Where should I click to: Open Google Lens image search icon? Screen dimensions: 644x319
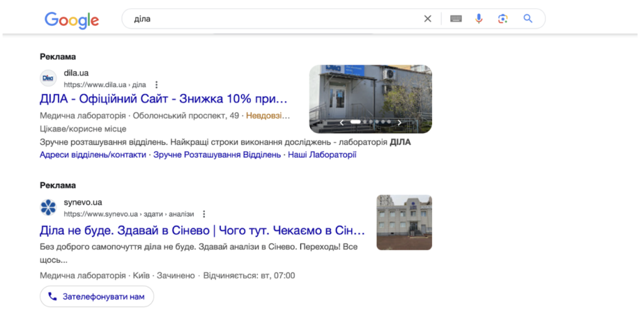click(502, 18)
